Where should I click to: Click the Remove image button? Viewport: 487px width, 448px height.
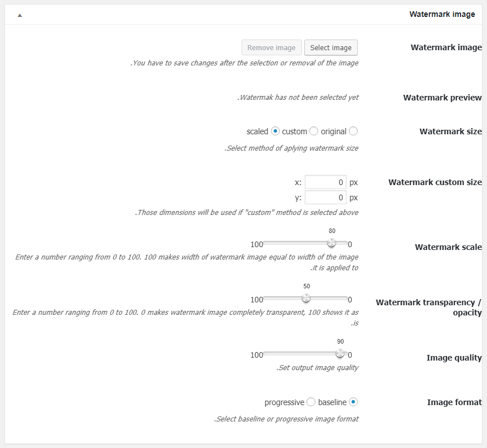point(271,48)
